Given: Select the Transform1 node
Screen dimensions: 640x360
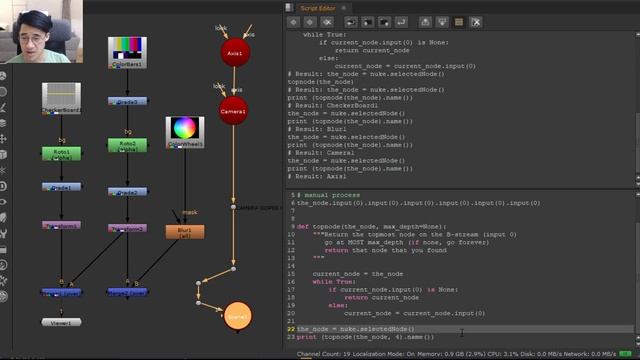Looking at the screenshot, I should [x=61, y=225].
